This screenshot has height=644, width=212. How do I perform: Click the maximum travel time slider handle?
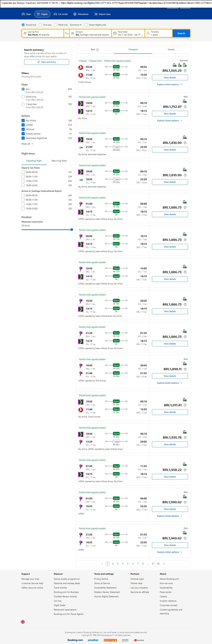(72, 230)
